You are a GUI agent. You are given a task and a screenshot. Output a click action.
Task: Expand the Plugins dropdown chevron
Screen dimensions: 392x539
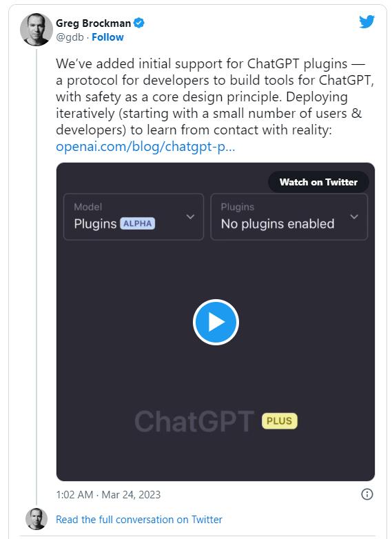[x=354, y=216]
